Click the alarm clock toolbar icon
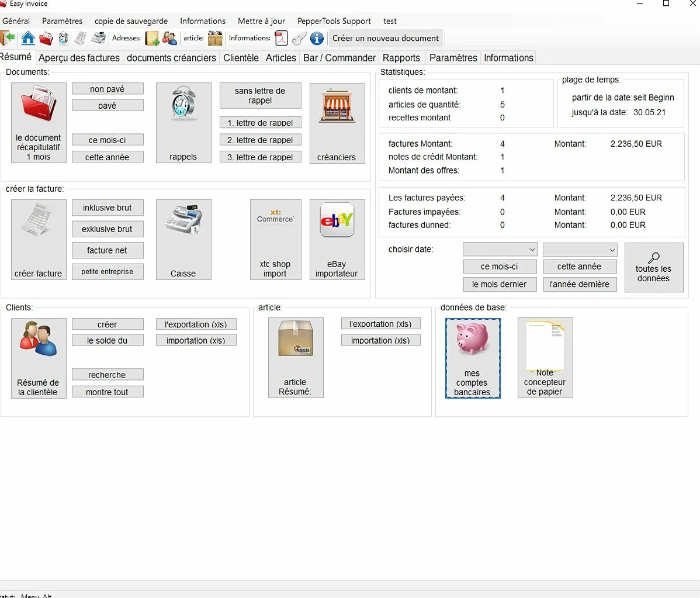The height and width of the screenshot is (598, 700). pyautogui.click(x=63, y=39)
